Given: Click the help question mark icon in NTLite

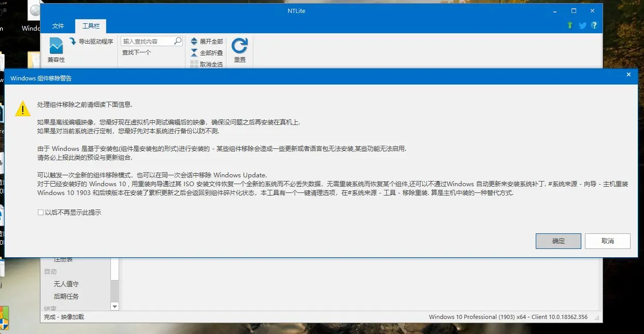Looking at the screenshot, I should (594, 25).
